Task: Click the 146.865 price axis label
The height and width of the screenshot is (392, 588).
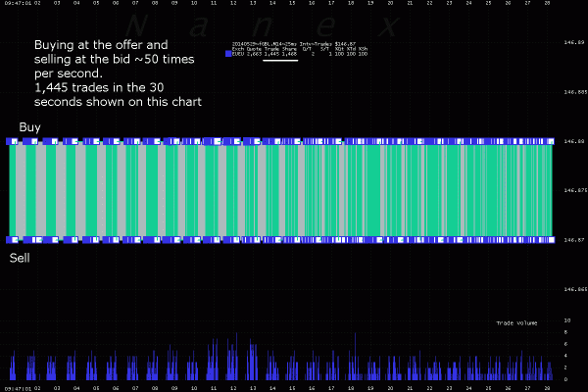Action: 575,289
